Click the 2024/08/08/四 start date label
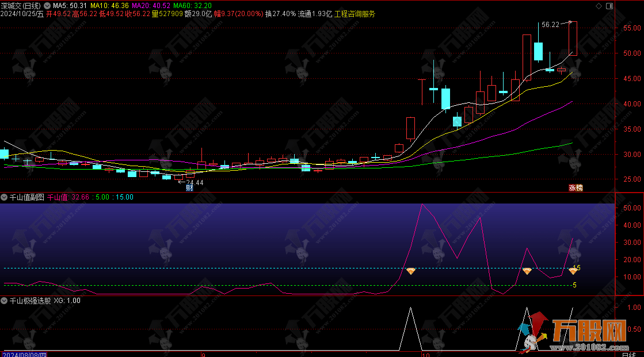 click(25, 355)
